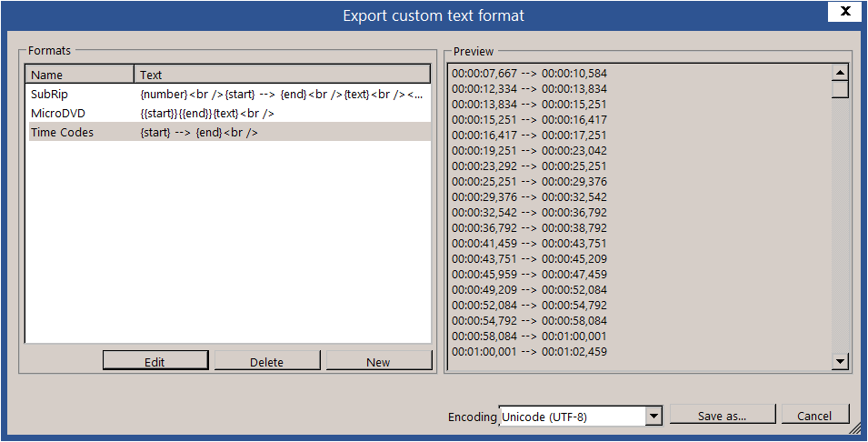
Task: Click the first preview line 00:00:07,667
Action: coord(529,74)
